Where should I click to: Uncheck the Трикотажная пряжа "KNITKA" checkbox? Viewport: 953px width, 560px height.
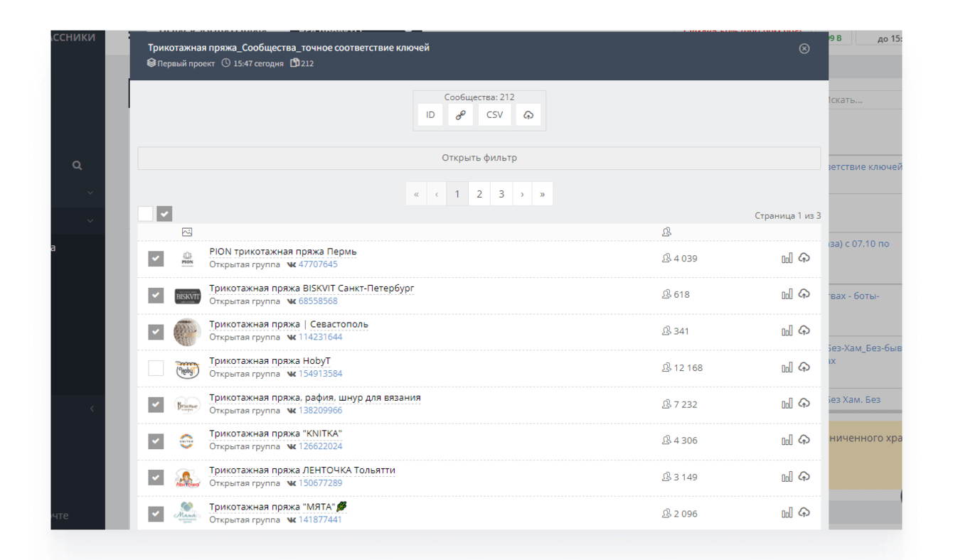click(156, 441)
